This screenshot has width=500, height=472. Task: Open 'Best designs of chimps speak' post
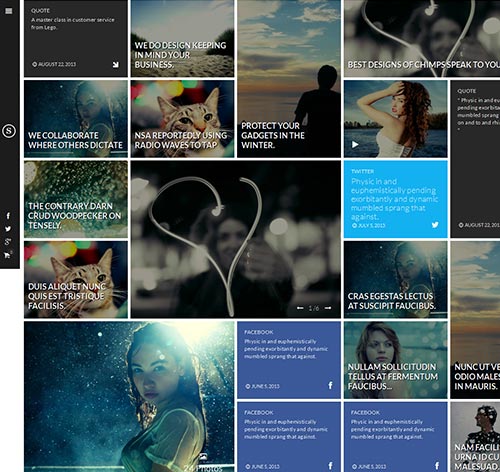[x=422, y=38]
